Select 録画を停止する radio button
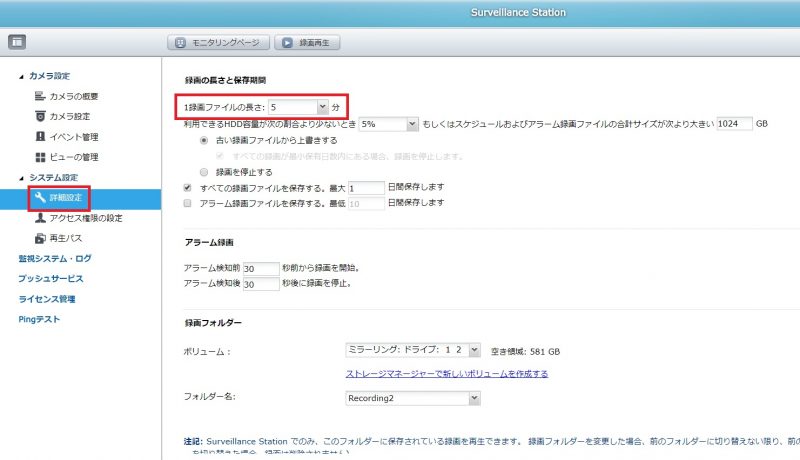 coord(204,172)
